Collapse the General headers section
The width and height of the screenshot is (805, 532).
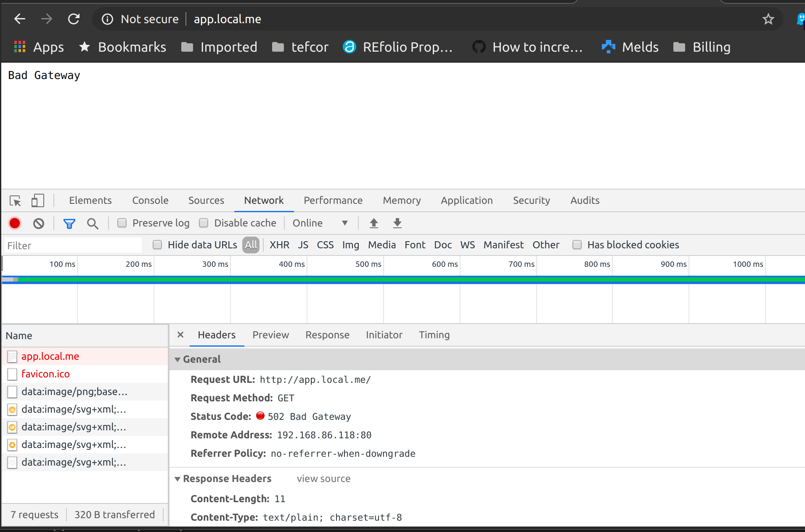click(178, 359)
